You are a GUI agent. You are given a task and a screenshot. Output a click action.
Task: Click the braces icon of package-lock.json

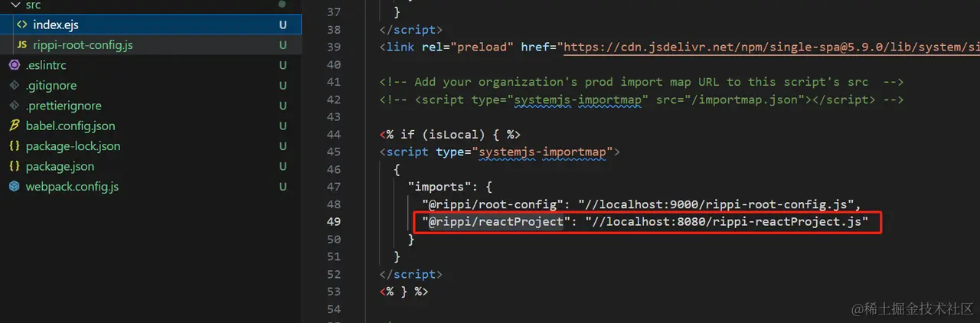(x=14, y=146)
